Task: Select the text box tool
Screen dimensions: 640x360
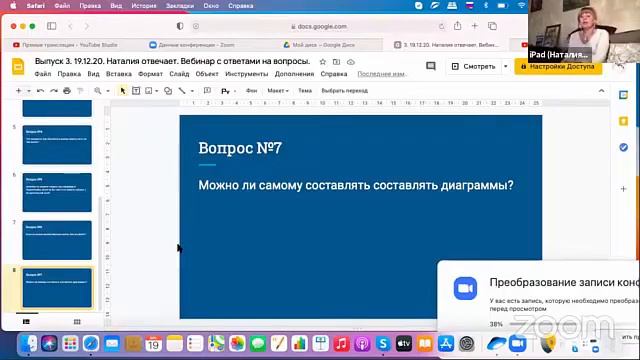Action: 136,91
